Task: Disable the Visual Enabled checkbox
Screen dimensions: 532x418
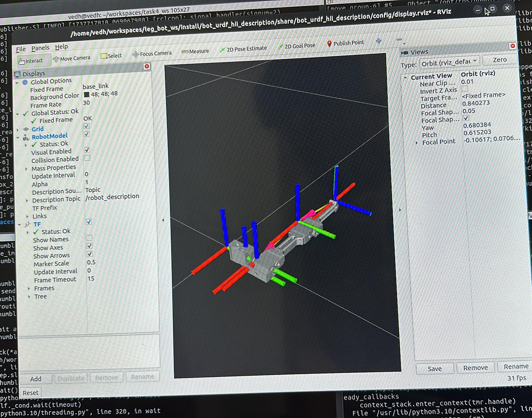Action: tap(87, 150)
